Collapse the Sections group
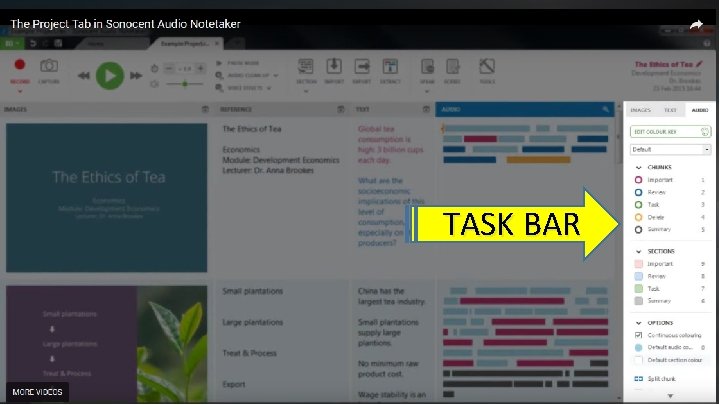 tap(638, 252)
